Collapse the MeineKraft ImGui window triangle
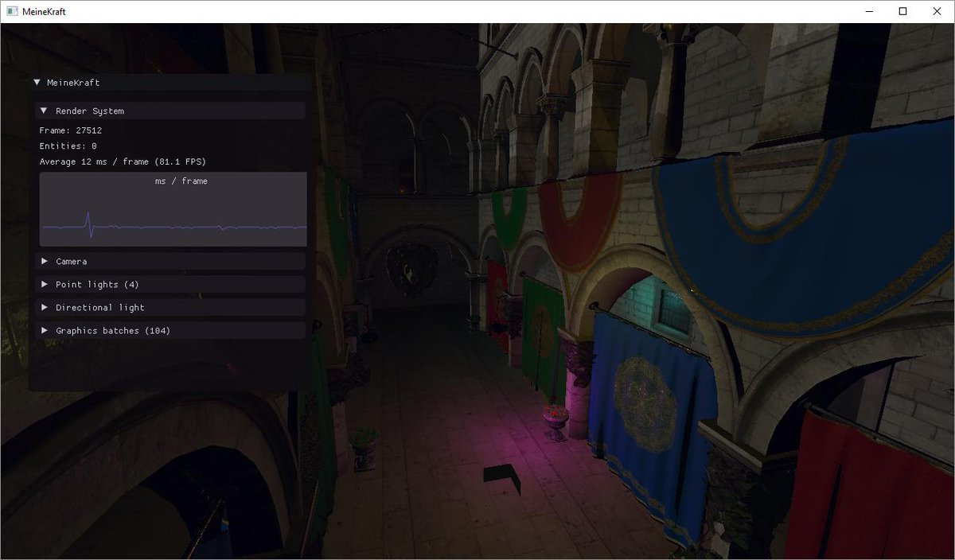Screen dimensions: 955x560 tap(37, 82)
